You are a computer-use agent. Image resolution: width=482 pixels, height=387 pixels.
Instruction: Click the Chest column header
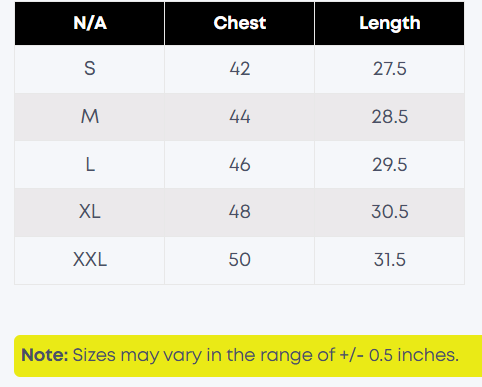(239, 23)
